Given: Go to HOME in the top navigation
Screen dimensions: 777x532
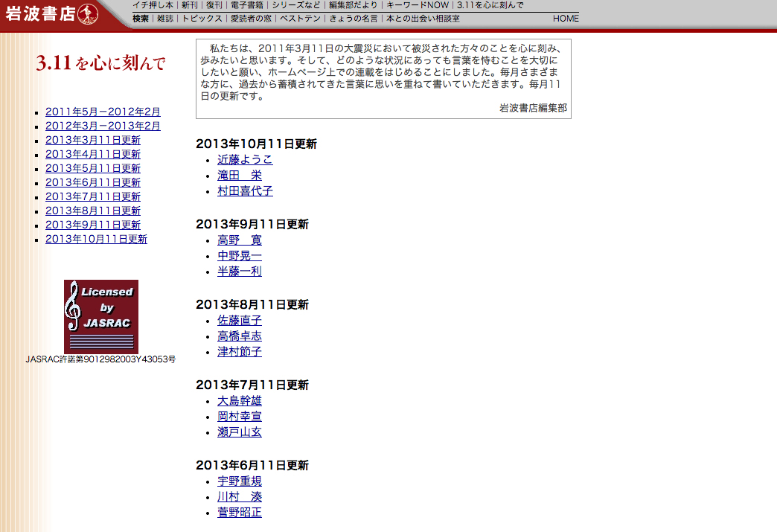Looking at the screenshot, I should [566, 18].
